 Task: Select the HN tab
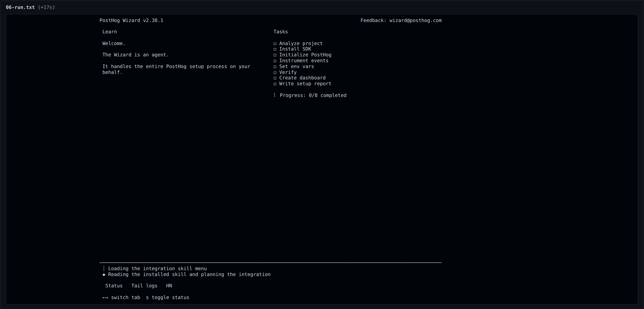(169, 286)
